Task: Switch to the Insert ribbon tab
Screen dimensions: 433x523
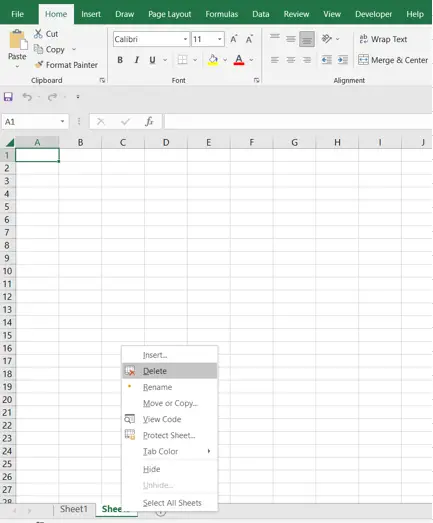Action: point(91,14)
